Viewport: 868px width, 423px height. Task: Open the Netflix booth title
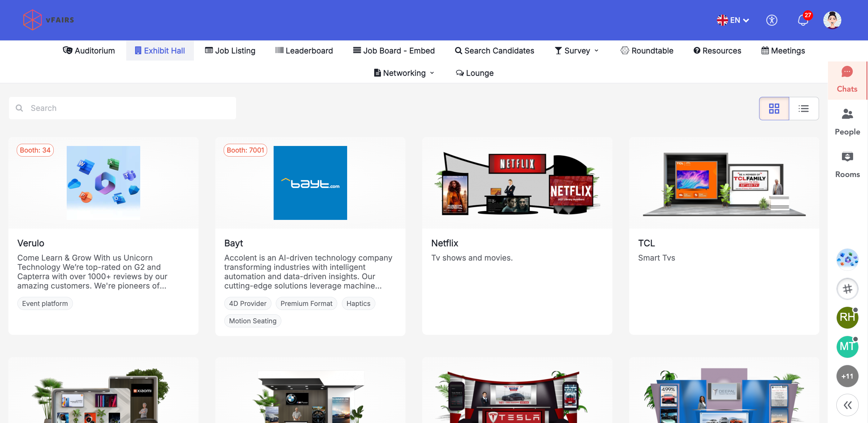[x=445, y=243]
